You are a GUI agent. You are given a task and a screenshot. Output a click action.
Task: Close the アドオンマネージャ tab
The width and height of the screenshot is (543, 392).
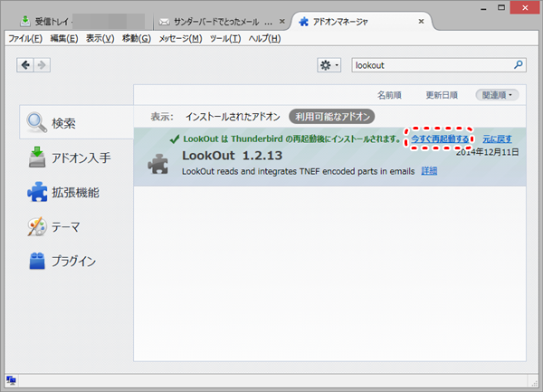pyautogui.click(x=421, y=22)
